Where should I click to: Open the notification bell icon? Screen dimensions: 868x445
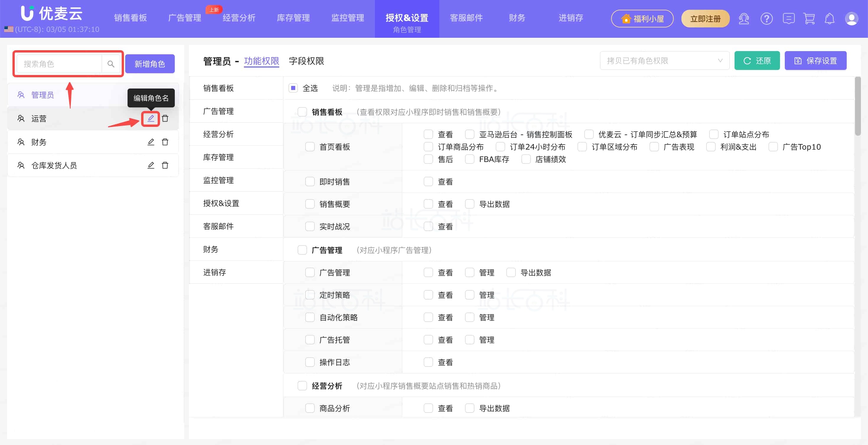830,19
